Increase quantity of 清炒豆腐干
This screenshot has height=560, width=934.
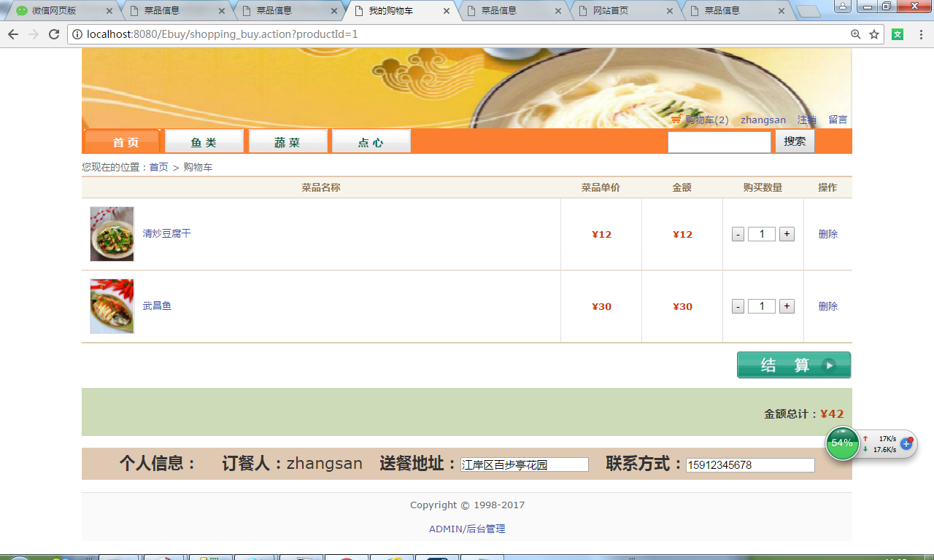coord(787,234)
